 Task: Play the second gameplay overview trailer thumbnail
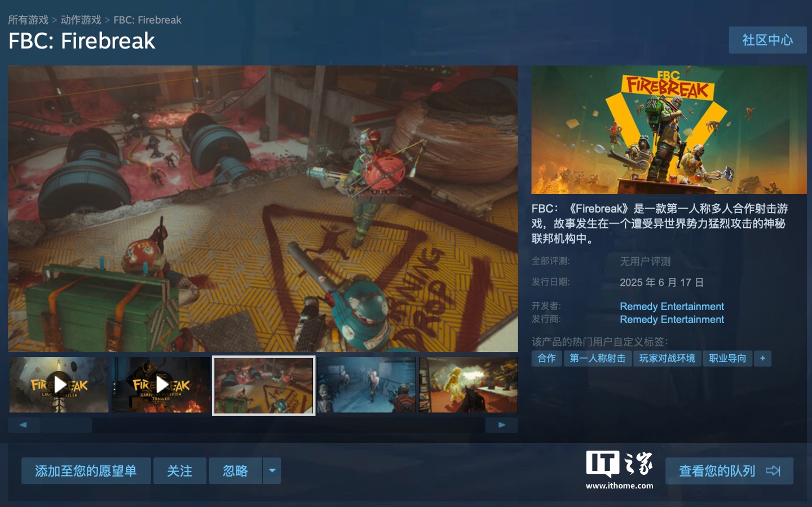(x=161, y=385)
